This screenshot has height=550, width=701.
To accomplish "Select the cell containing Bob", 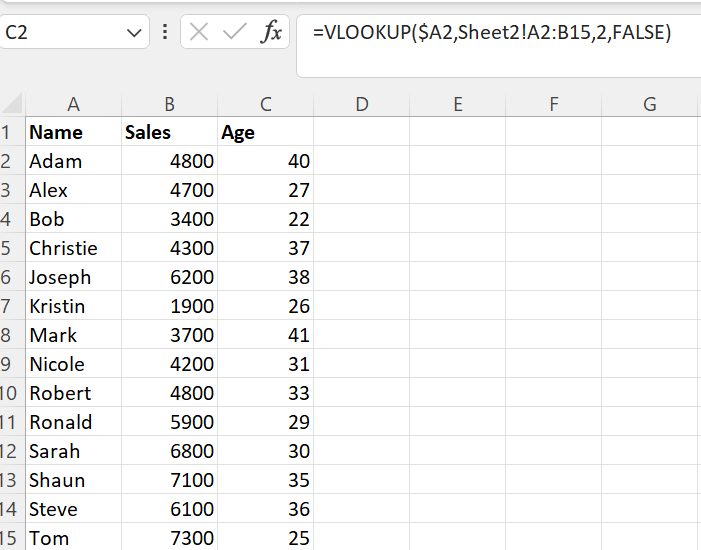I will pos(73,219).
